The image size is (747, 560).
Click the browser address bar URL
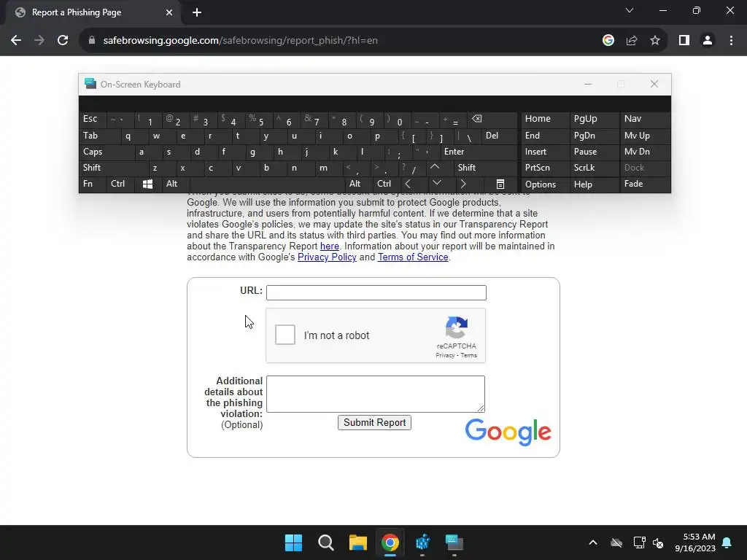pyautogui.click(x=241, y=41)
